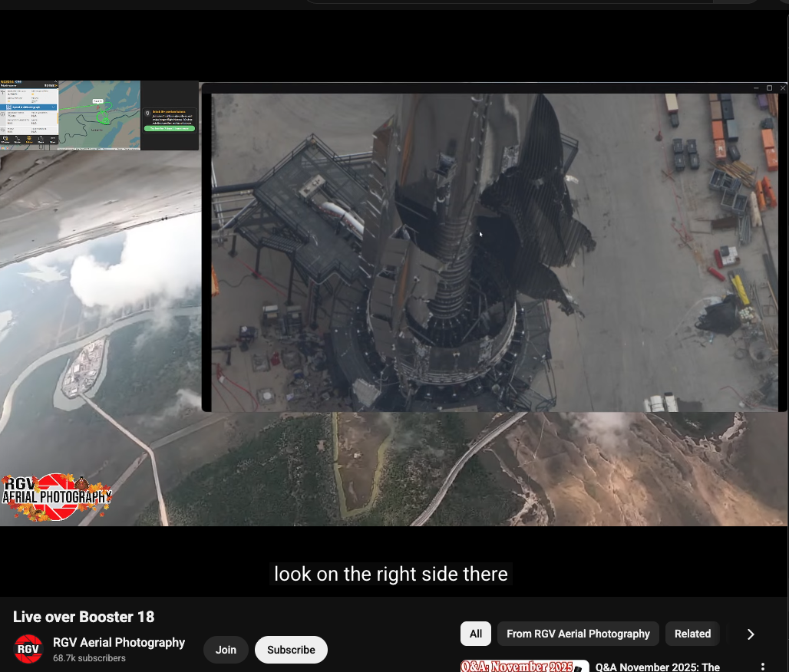Expand the Speed & altitude graph row
The width and height of the screenshot is (789, 672).
click(x=29, y=107)
